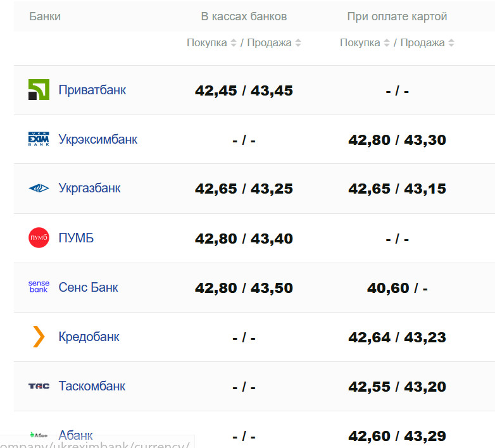The height and width of the screenshot is (448, 495).
Task: Click the Sense Bank logo icon
Action: point(39,287)
